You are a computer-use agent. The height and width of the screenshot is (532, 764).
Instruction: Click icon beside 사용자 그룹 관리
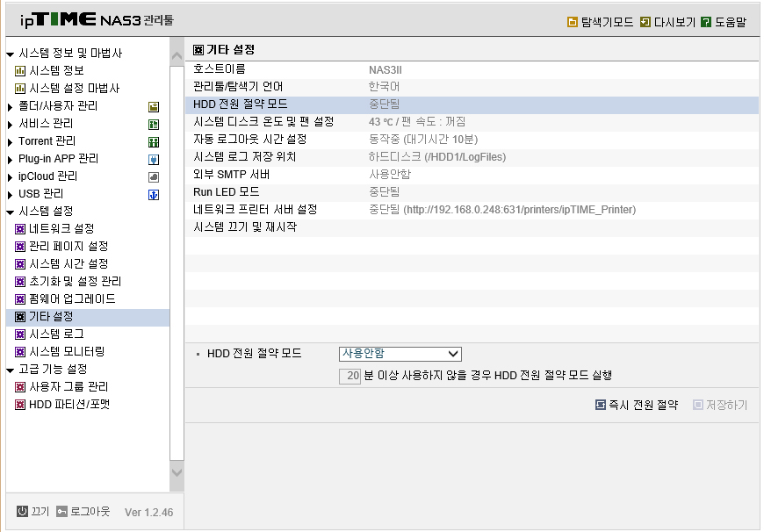(x=20, y=387)
